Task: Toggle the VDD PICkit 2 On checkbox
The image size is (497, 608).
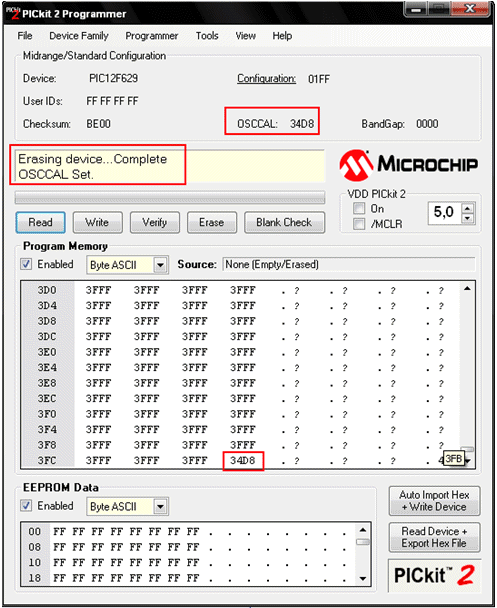Action: tap(359, 208)
